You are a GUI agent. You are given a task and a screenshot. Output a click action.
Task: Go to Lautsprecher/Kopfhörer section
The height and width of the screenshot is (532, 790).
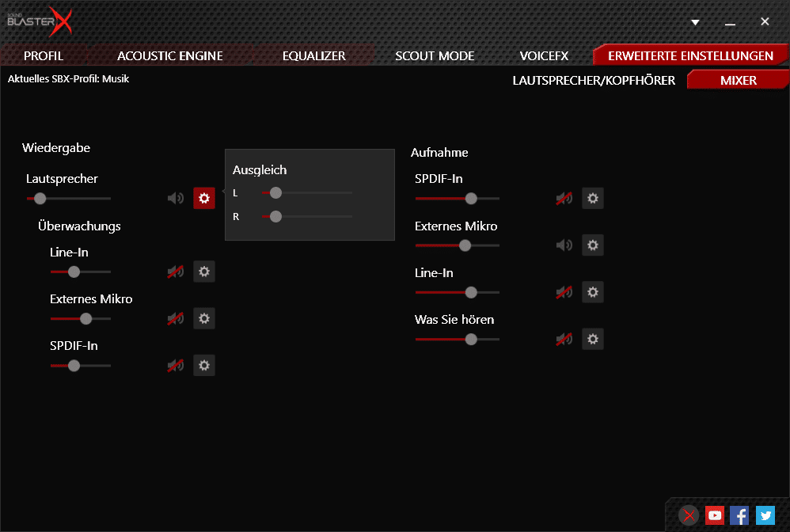tap(594, 80)
